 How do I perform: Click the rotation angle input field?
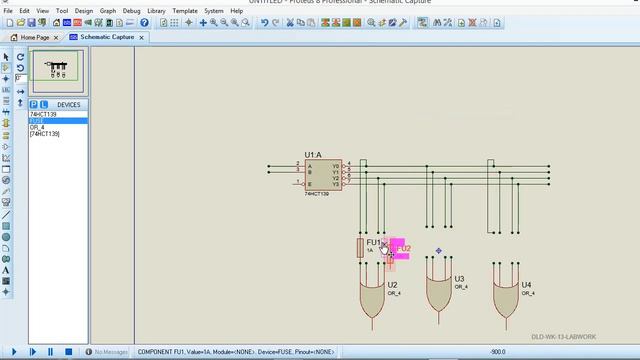click(21, 78)
